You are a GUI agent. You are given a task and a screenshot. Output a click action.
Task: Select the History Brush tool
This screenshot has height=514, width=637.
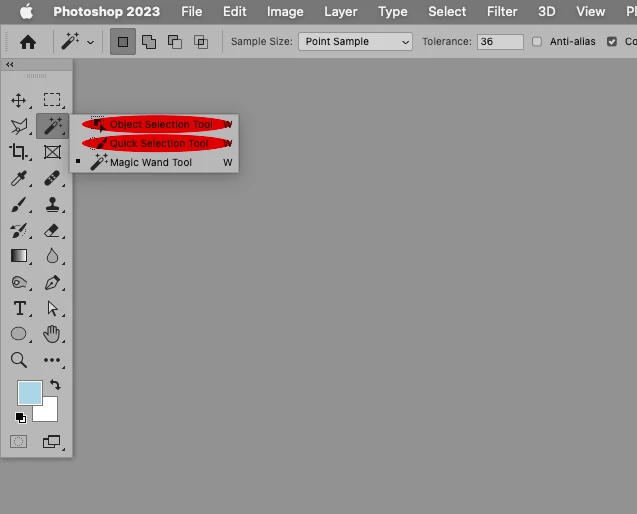pos(19,230)
